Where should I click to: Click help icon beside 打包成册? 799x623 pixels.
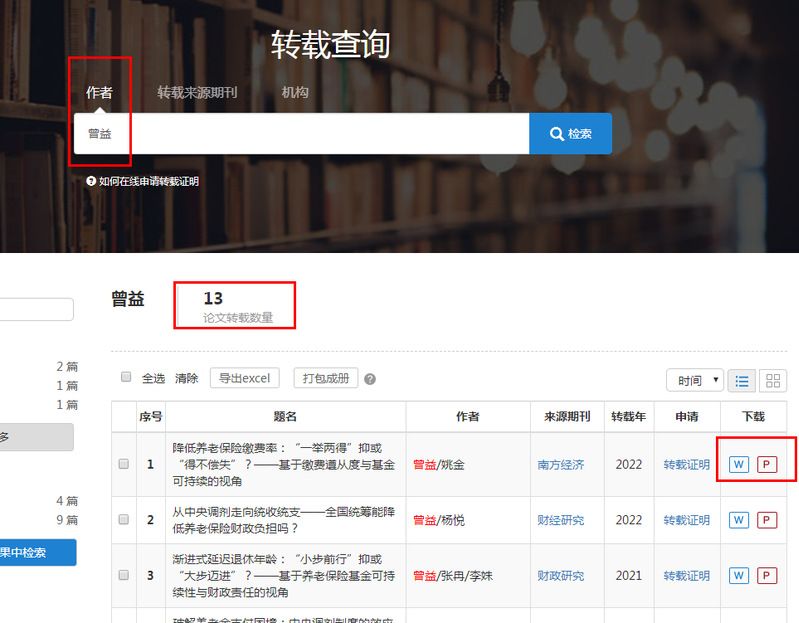370,379
